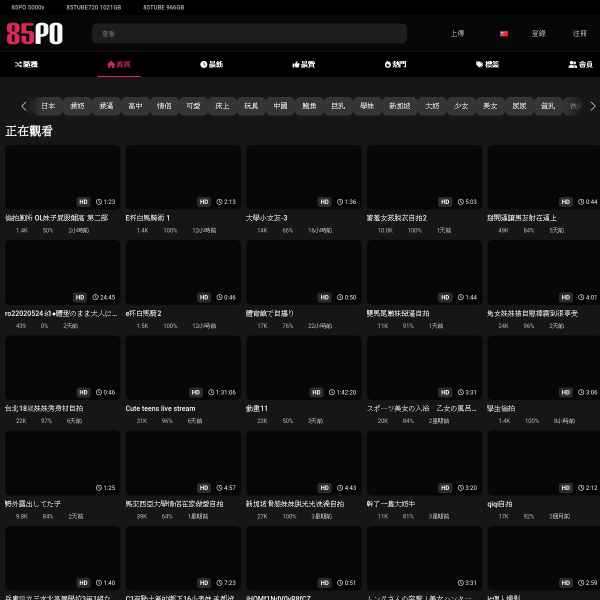Click the shuffle icon for 隨機
Image resolution: width=600 pixels, height=600 pixels.
(x=18, y=64)
